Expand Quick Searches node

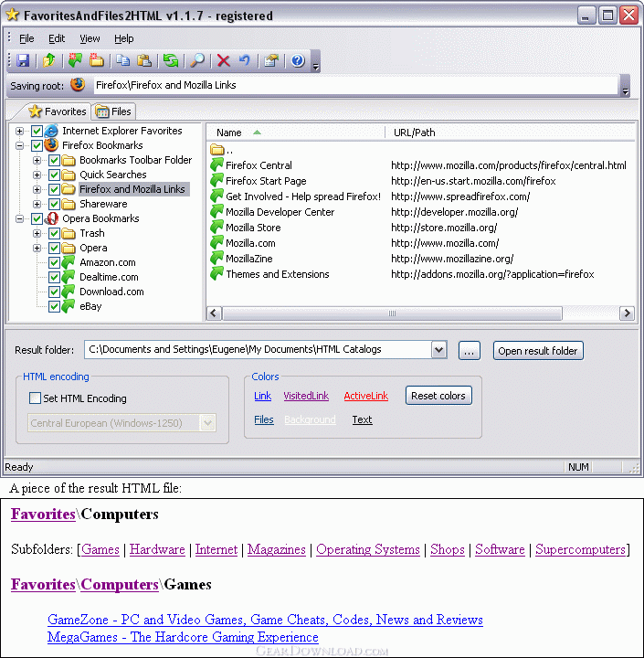pos(37,175)
